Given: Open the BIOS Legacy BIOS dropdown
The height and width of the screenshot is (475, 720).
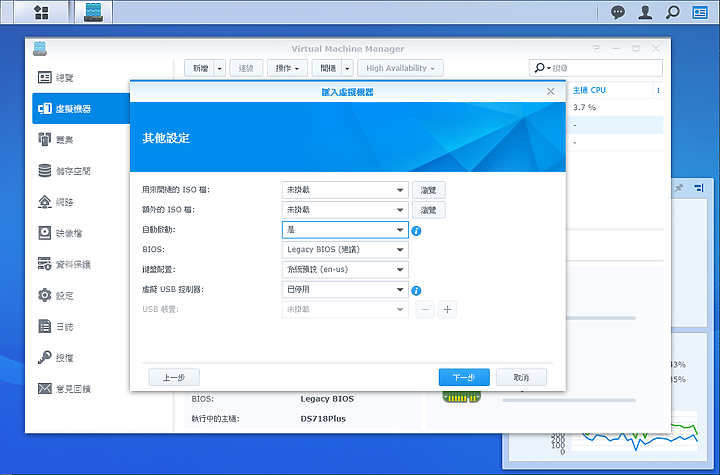Looking at the screenshot, I should pos(345,249).
